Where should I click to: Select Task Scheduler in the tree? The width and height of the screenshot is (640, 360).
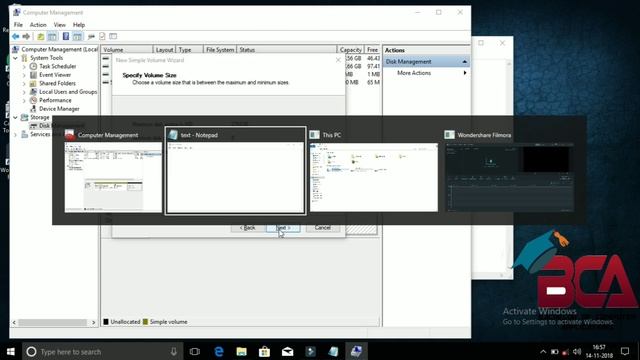(53, 67)
